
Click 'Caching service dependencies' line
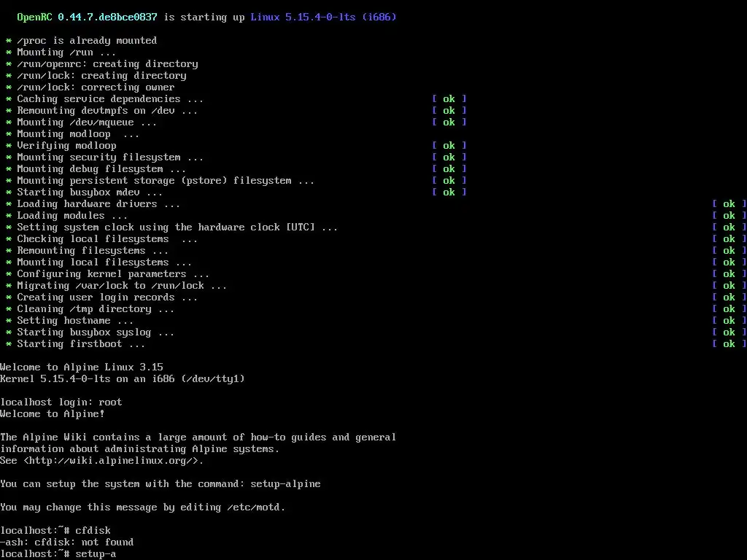(x=110, y=99)
